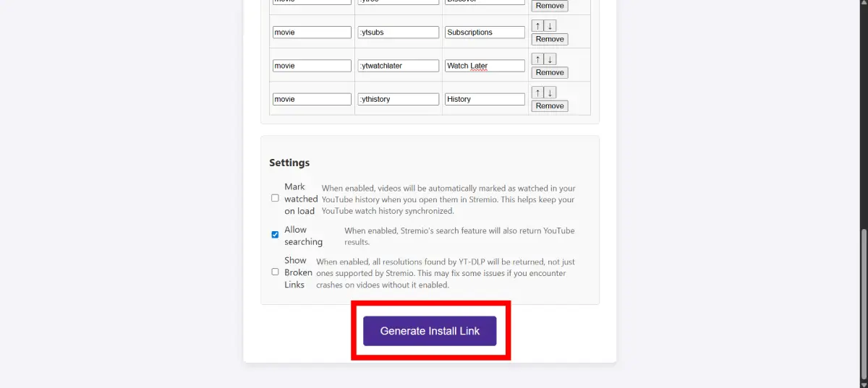Move the Subscriptions row up
The image size is (868, 388).
537,26
